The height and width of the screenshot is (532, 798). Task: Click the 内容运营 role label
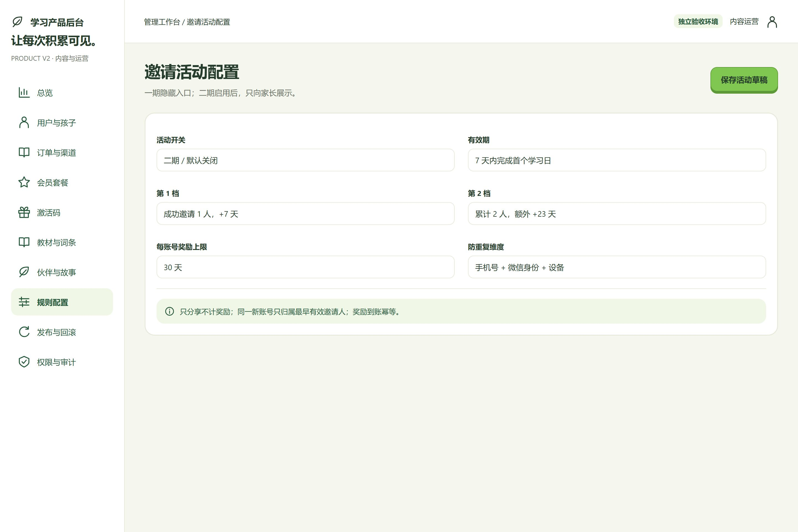[744, 21]
